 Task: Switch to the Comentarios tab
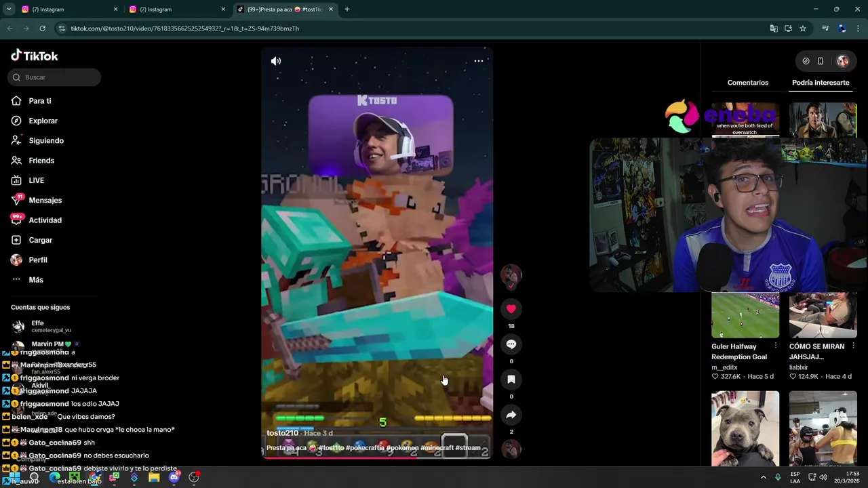[748, 83]
